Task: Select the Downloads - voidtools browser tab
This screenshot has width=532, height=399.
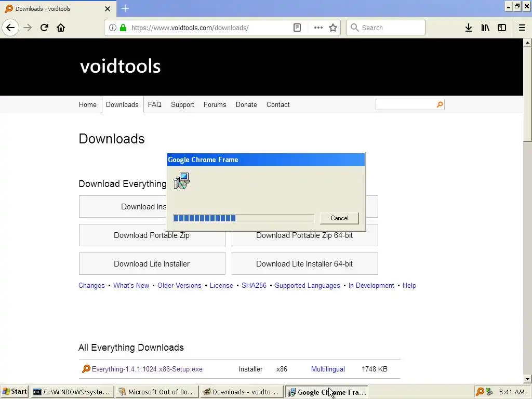Action: point(58,9)
